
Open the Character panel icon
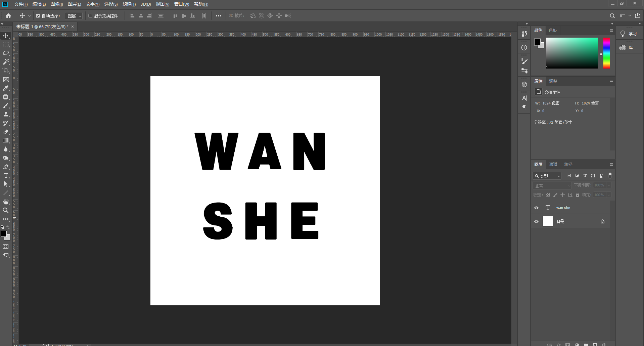tap(524, 98)
